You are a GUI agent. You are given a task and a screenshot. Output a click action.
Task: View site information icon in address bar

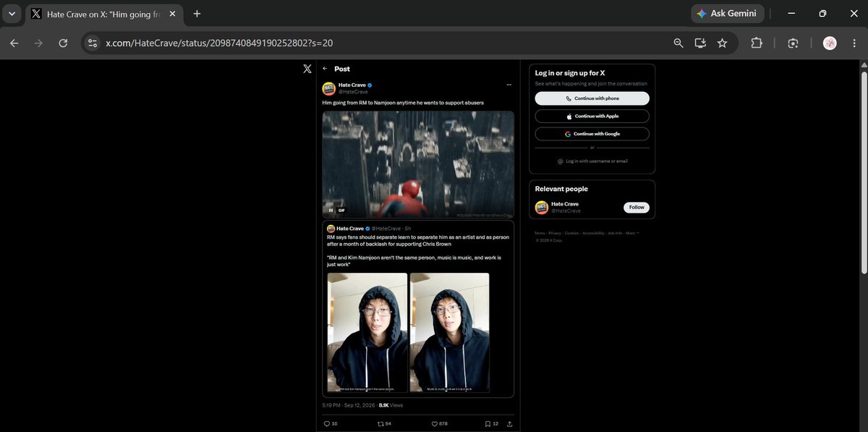[x=92, y=43]
